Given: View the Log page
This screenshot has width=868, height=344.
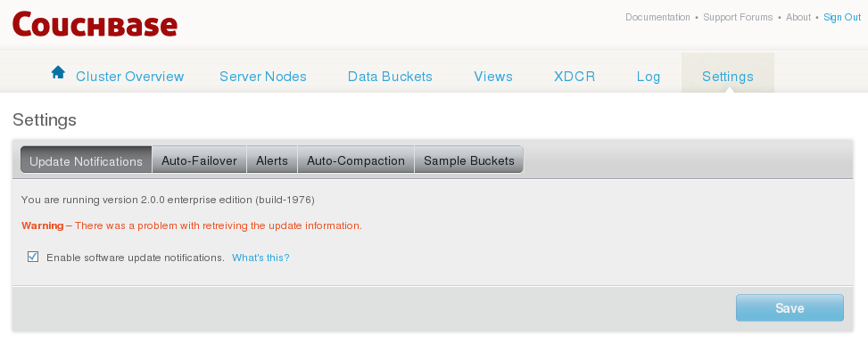Looking at the screenshot, I should coord(649,77).
